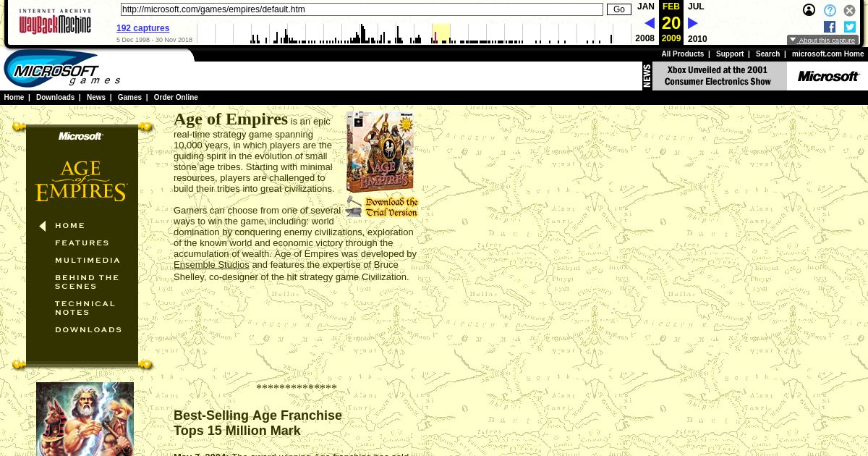Select Downloads in black nav bar
This screenshot has height=456, width=868.
tap(55, 98)
